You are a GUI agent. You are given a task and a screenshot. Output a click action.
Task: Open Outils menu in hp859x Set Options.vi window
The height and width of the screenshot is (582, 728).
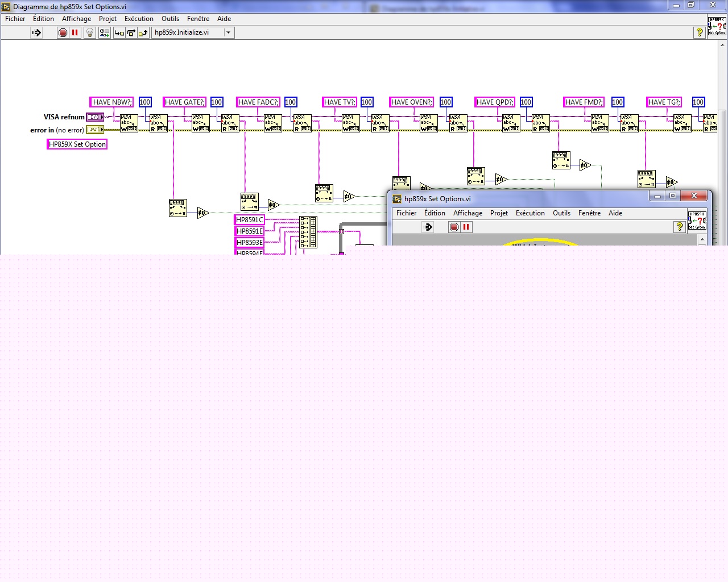tap(561, 213)
